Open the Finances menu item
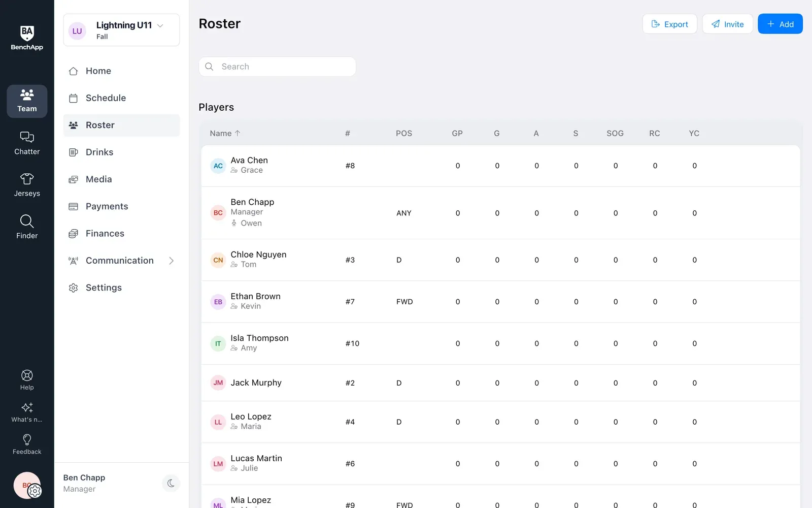 (x=121, y=234)
